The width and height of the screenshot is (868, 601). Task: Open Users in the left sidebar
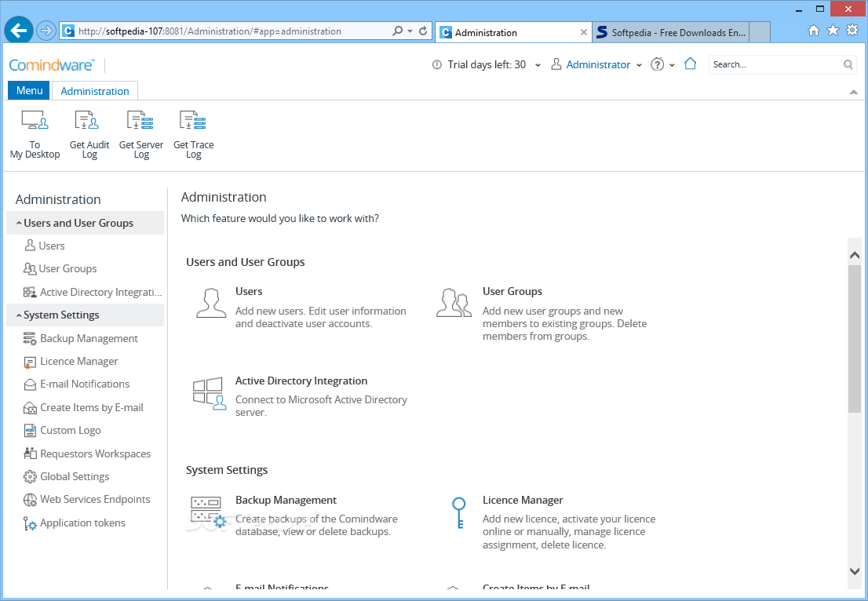46,246
